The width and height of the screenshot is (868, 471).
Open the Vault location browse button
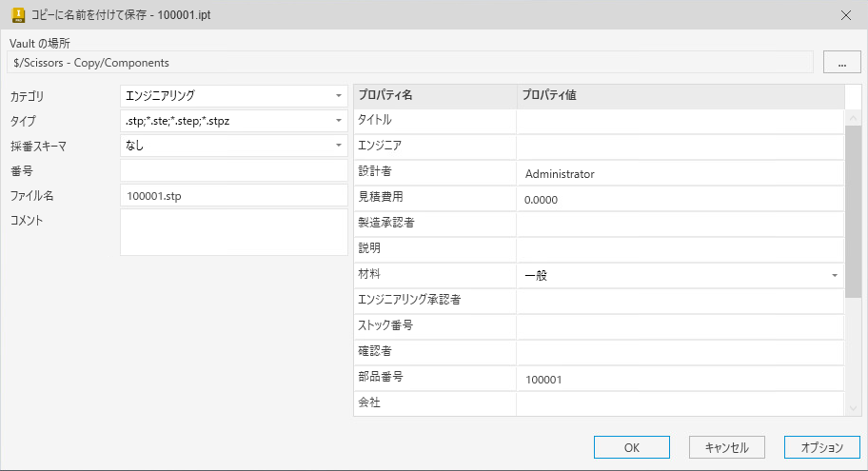pos(841,63)
